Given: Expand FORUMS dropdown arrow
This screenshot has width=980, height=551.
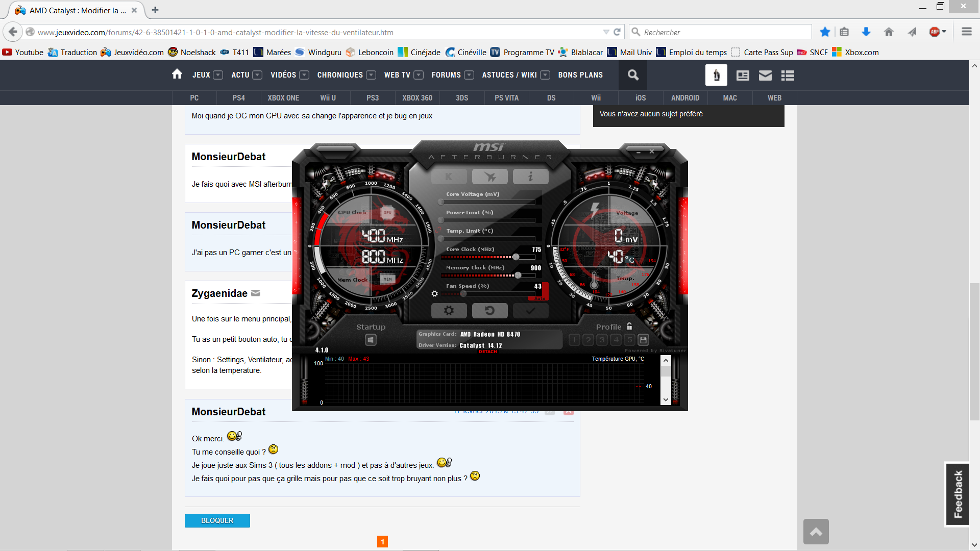Looking at the screenshot, I should tap(469, 75).
